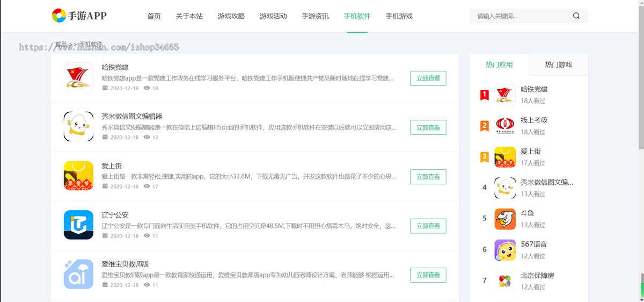The image size is (644, 302).
Task: Click 首页 breadcrumb link
Action: tap(61, 44)
